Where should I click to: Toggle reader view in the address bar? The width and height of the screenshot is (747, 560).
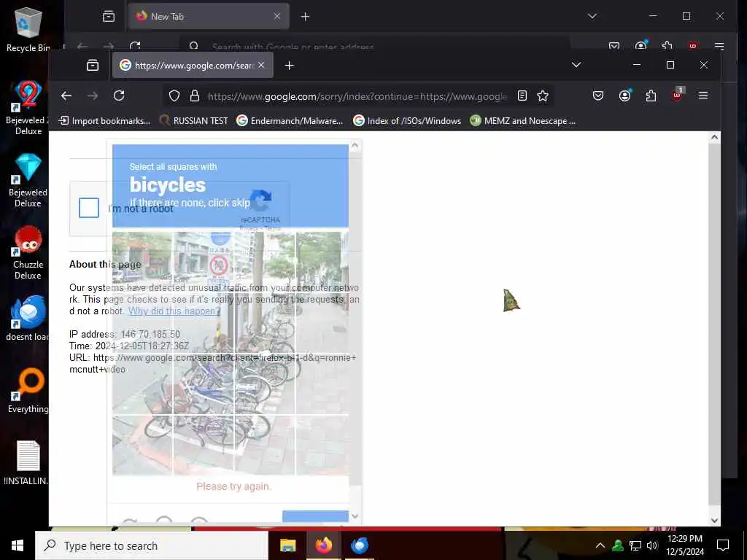click(522, 96)
